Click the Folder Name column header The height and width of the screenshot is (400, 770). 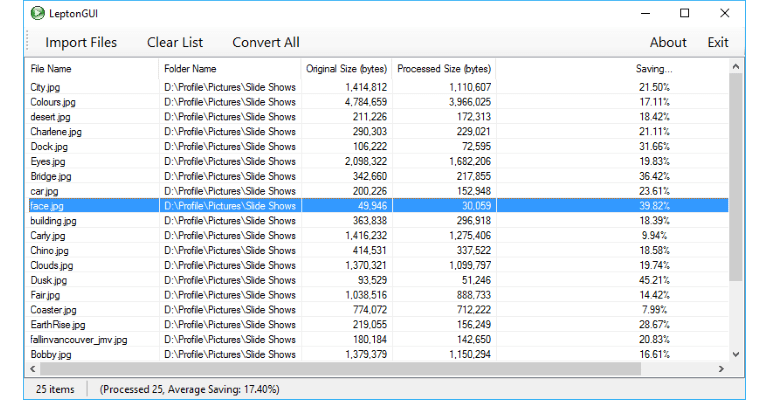(190, 69)
